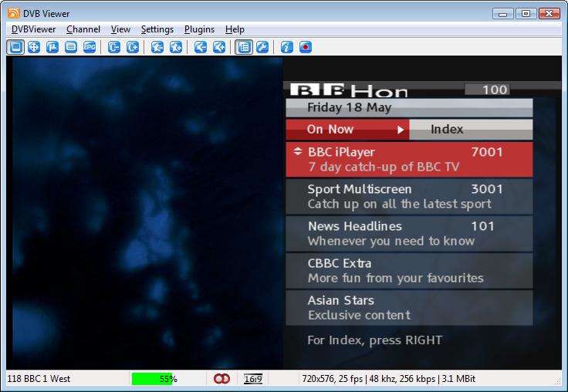This screenshot has height=392, width=568.
Task: Toggle the 16:9 aspect ratio indicator
Action: pos(252,379)
